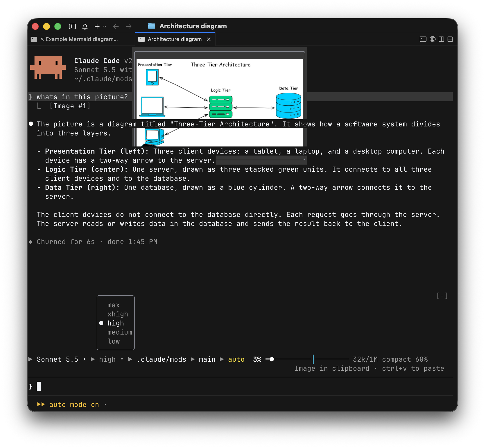This screenshot has width=485, height=448.
Task: Open terminal icon in top-right toolbar
Action: click(423, 39)
